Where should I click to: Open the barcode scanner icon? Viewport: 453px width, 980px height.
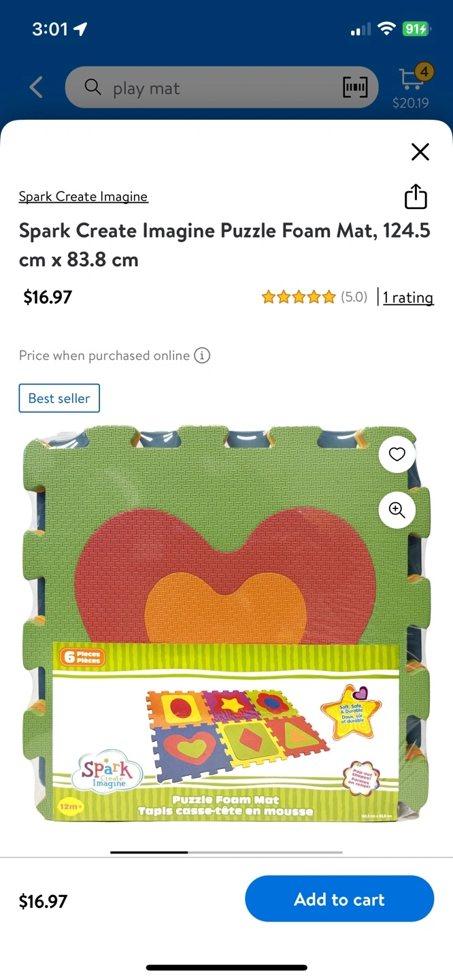(355, 87)
